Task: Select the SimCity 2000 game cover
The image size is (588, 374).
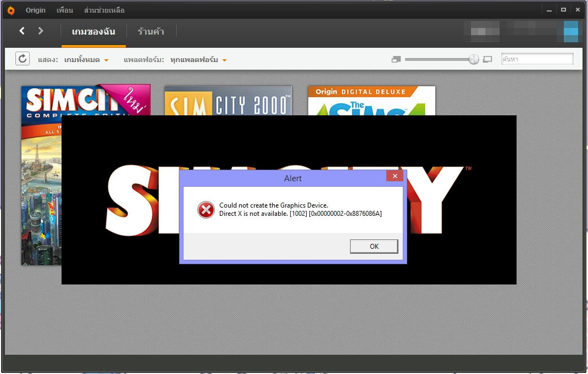Action: pyautogui.click(x=228, y=101)
